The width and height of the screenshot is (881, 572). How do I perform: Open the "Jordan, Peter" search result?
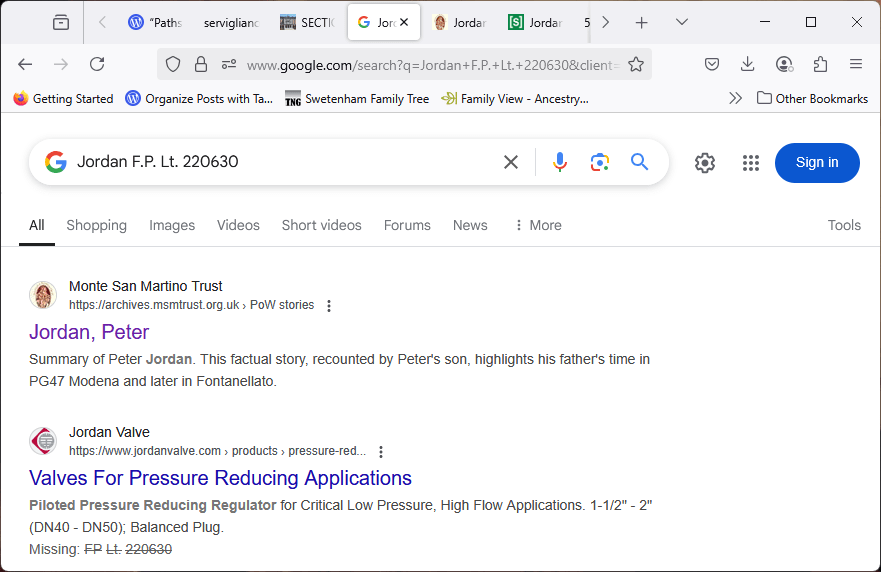89,332
